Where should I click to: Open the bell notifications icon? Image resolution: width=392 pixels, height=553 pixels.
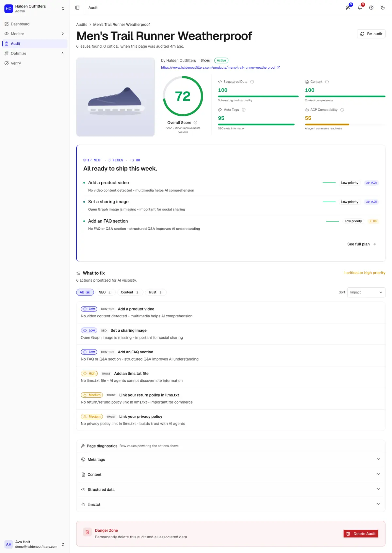pyautogui.click(x=360, y=8)
